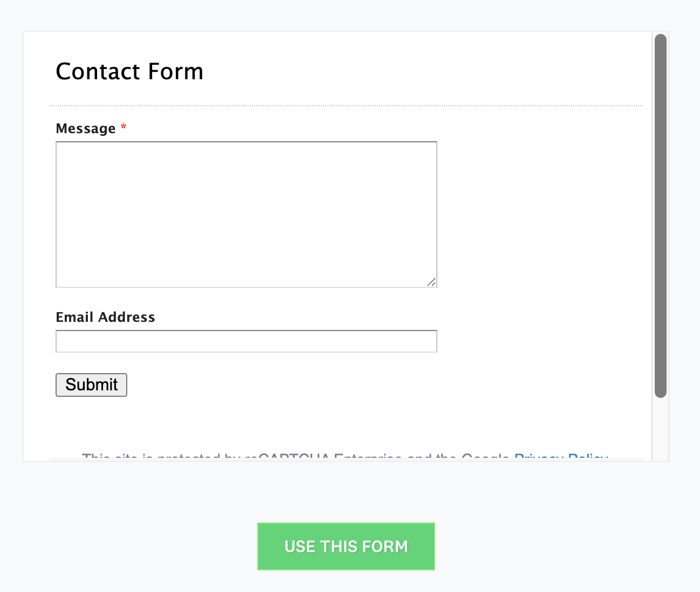Click the Contact Form heading

(x=129, y=72)
